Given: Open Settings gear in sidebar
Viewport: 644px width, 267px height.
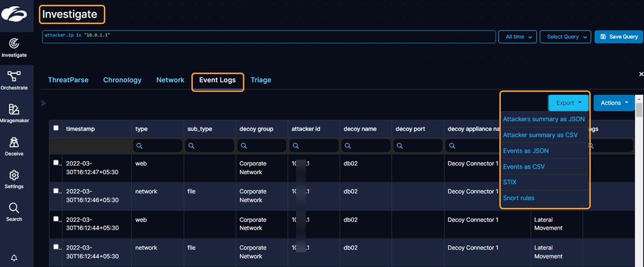Looking at the screenshot, I should [14, 178].
